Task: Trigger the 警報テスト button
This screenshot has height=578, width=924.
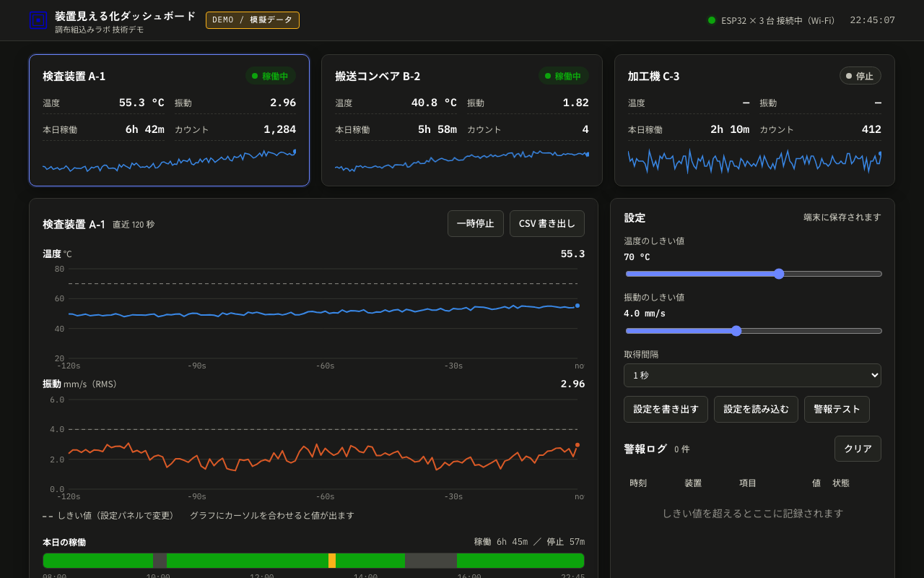Action: click(x=837, y=409)
